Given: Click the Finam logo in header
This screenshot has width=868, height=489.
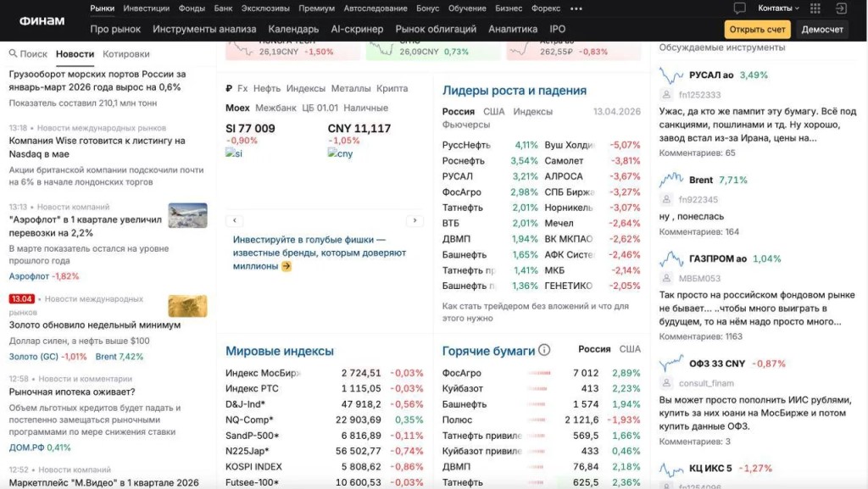Looking at the screenshot, I should 41,20.
